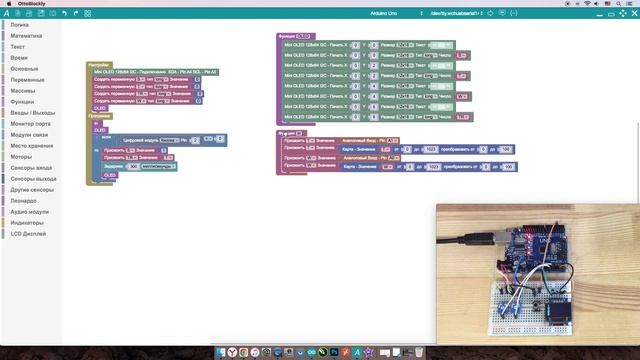This screenshot has height=360, width=640.
Task: Open the Сенсоры выхода category
Action: 33,179
